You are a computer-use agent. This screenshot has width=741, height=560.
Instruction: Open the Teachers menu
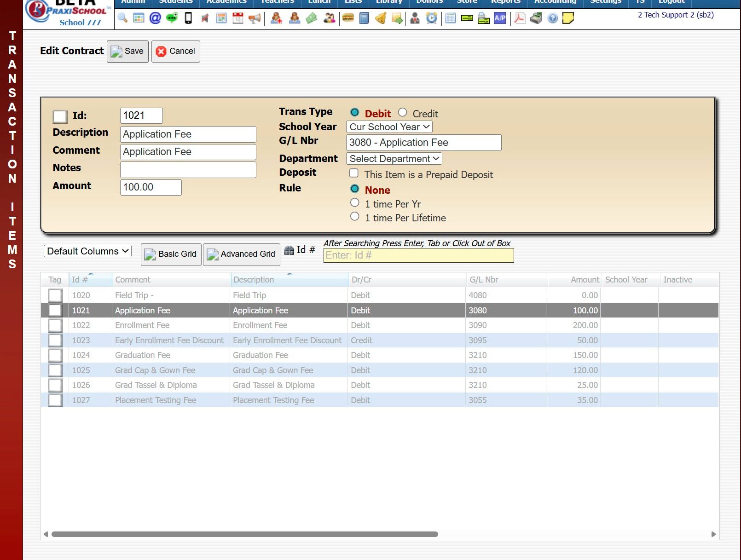(x=277, y=2)
